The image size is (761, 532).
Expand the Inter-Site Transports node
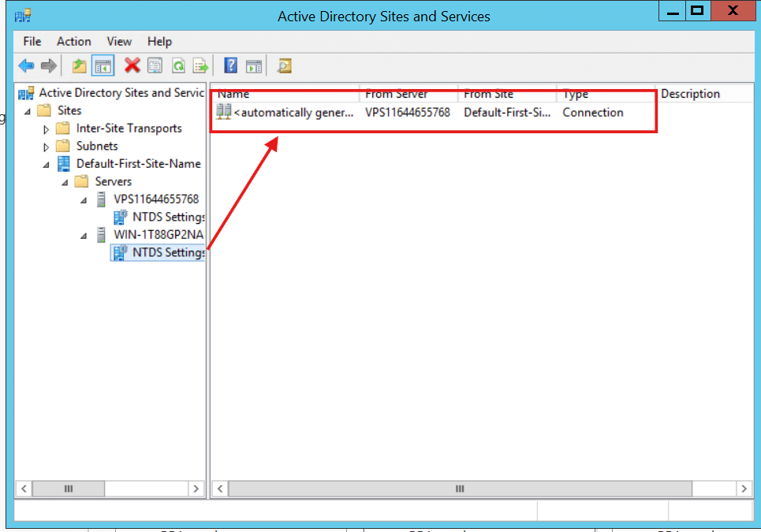(x=46, y=129)
